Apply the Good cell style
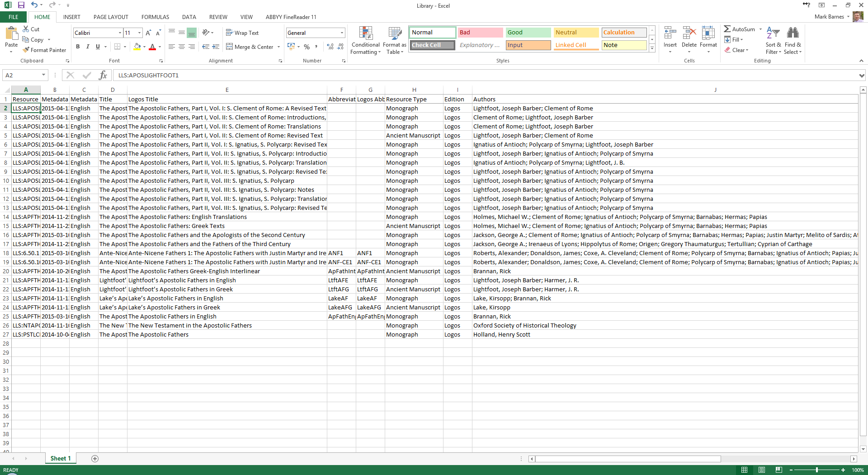868x475 pixels. tap(528, 33)
